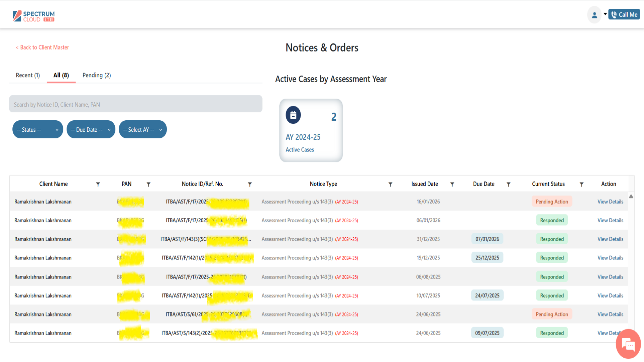
Task: Click the Due Date column filter icon
Action: tap(508, 184)
